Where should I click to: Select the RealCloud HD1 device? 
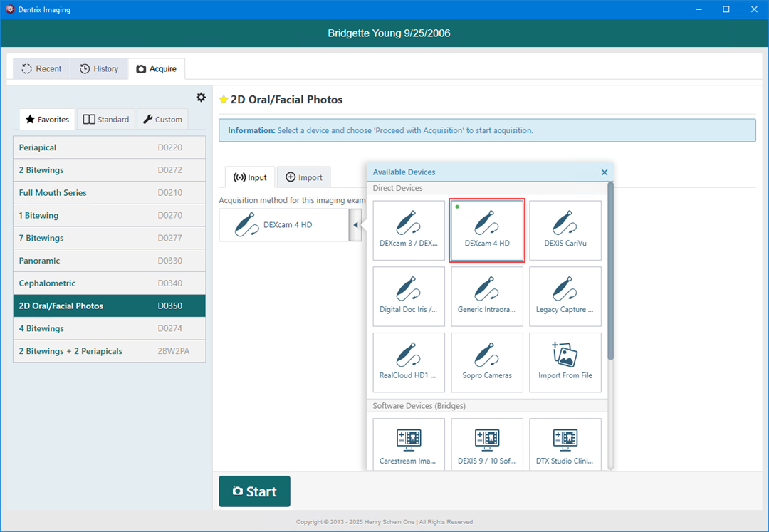[x=409, y=363]
